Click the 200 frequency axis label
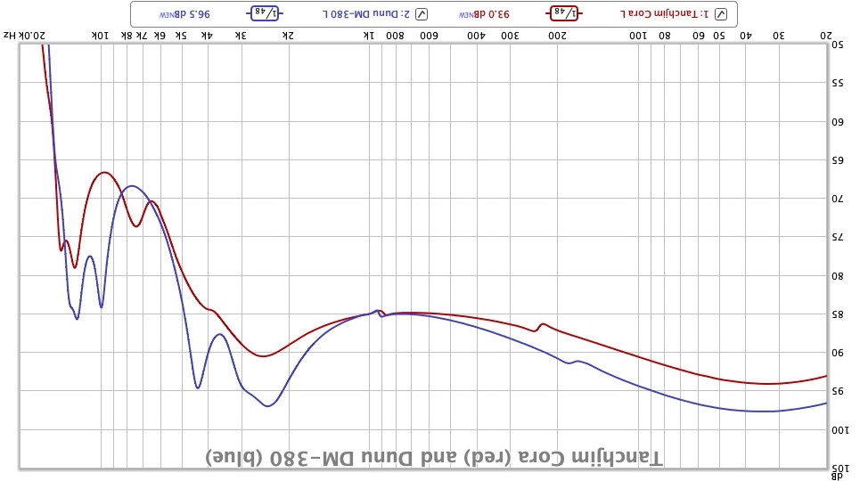Screen dimensions: 868x481 tap(558, 36)
